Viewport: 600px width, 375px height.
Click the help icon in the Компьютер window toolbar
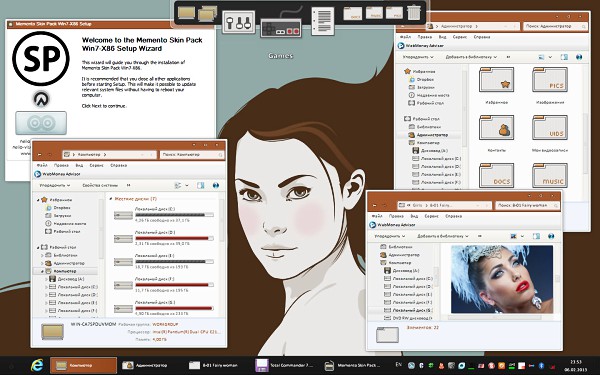tap(216, 185)
